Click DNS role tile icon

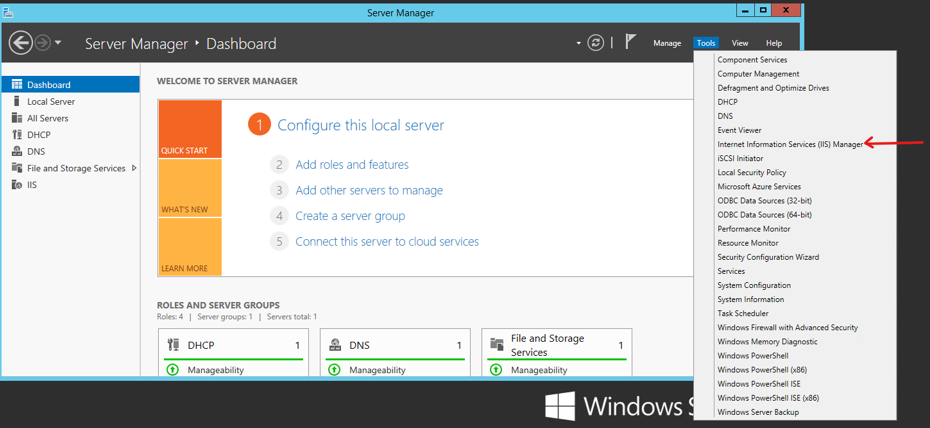pyautogui.click(x=335, y=345)
